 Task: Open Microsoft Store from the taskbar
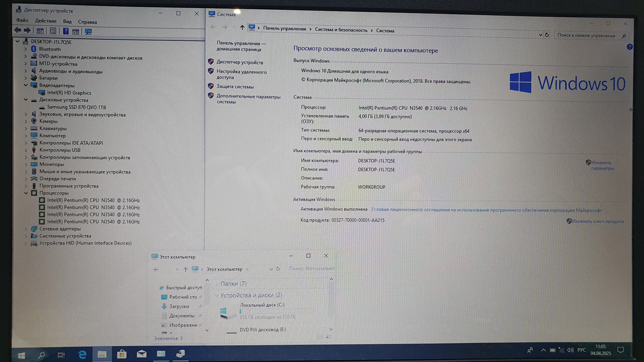coord(122,354)
